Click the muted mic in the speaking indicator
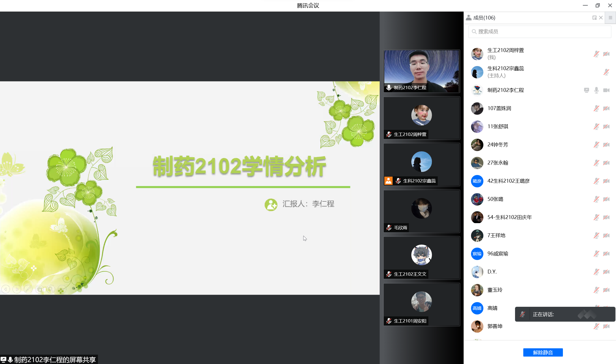Viewport: 616px width, 364px height. click(522, 314)
